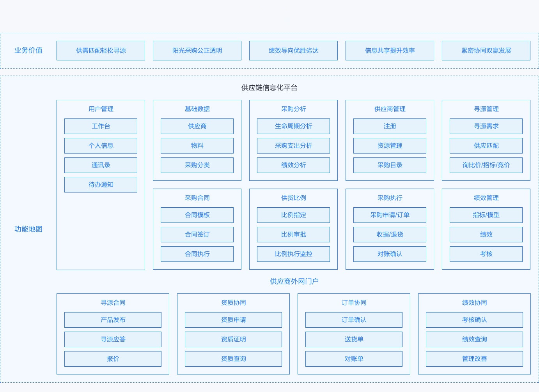This screenshot has height=392, width=539.
Task: Select 绩效 box under 绩效管理
Action: tap(486, 235)
